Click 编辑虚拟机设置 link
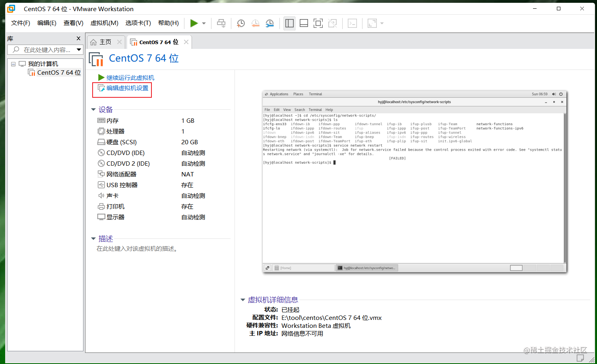Image resolution: width=597 pixels, height=364 pixels. click(127, 88)
